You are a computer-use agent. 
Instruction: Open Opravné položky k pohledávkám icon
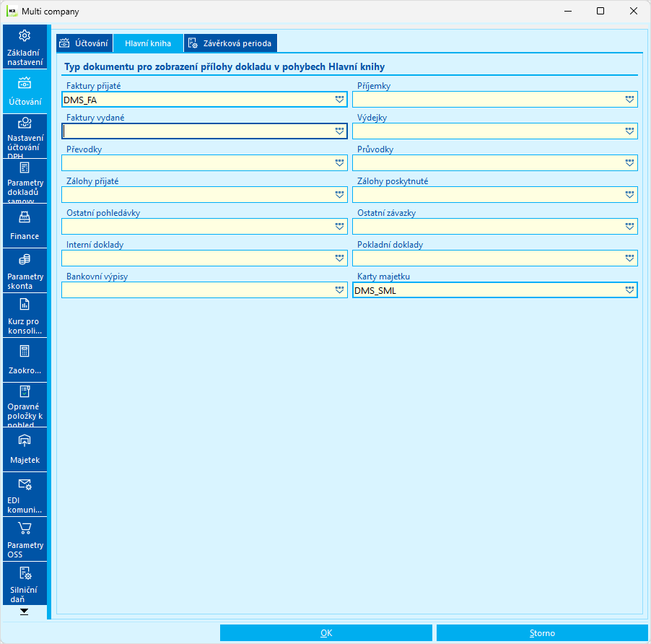tap(25, 391)
